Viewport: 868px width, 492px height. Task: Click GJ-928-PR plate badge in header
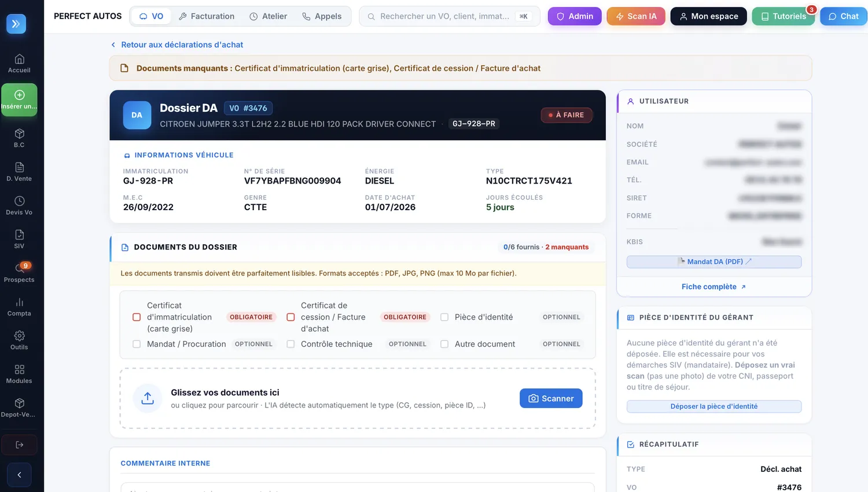coord(474,124)
